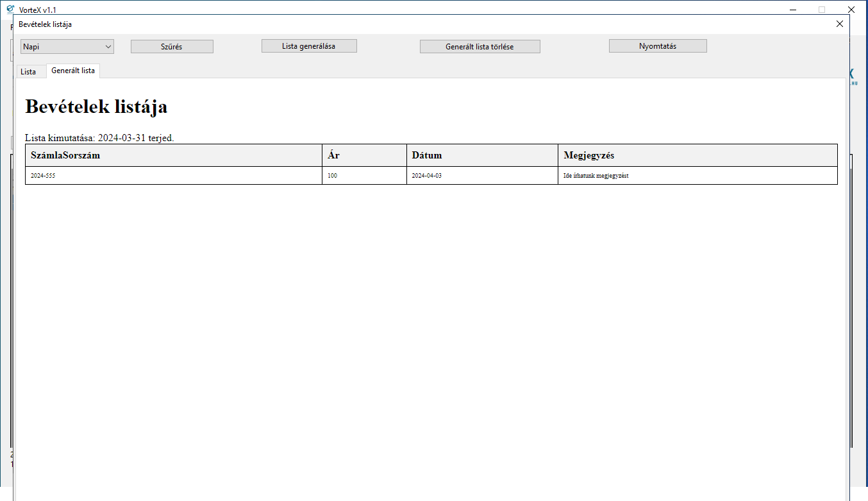This screenshot has width=868, height=501.
Task: Click the date cell 2024-04-03
Action: [426, 176]
